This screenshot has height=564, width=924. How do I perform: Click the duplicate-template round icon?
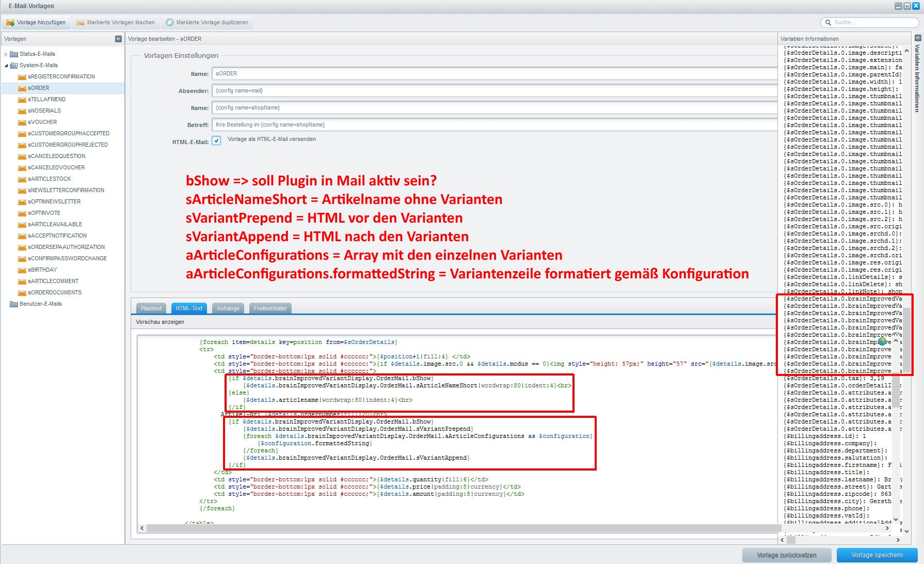(x=170, y=22)
